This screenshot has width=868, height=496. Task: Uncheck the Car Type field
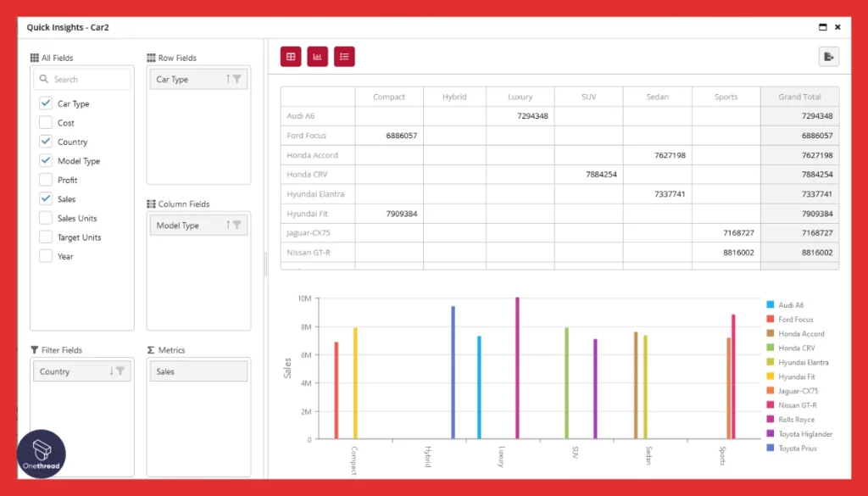(x=46, y=103)
